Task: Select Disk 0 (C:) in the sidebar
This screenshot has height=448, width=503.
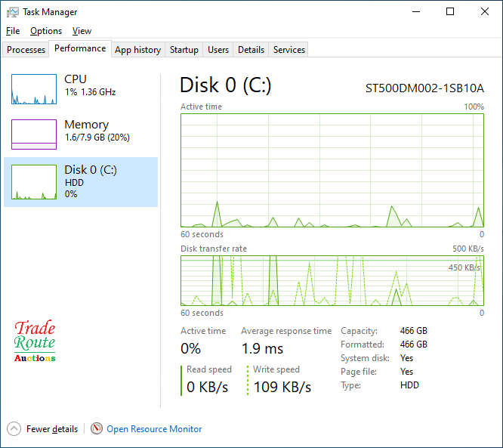Action: [x=81, y=182]
